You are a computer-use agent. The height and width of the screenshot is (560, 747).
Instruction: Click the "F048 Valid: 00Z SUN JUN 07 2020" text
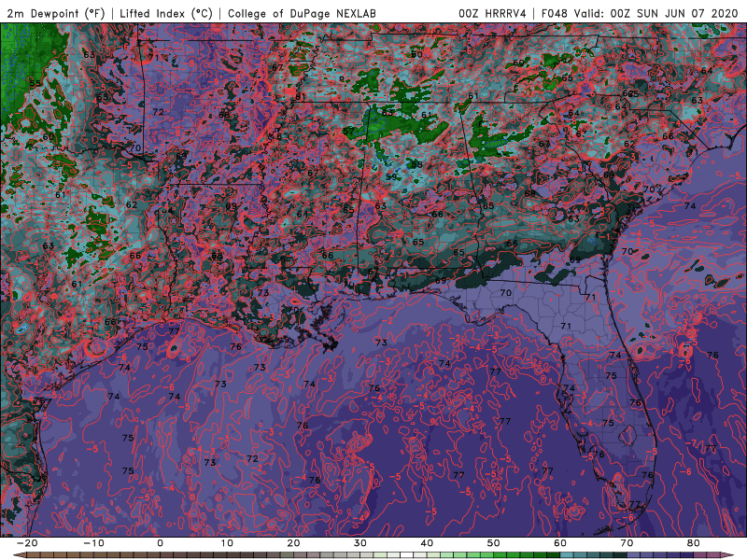click(x=640, y=13)
